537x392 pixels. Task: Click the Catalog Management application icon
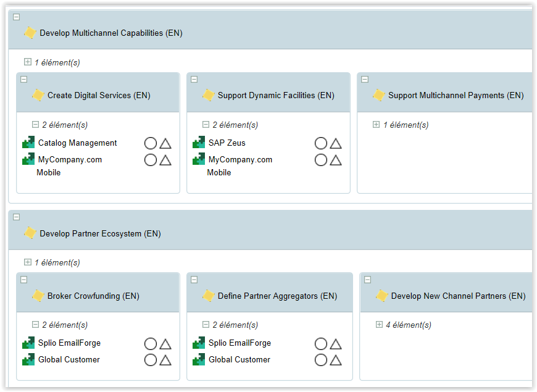tap(28, 143)
